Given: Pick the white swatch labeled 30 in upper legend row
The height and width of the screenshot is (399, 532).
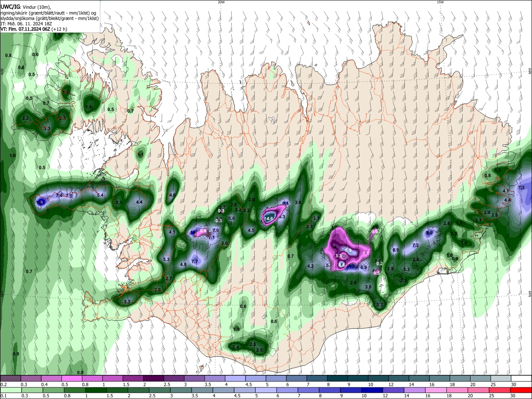Looking at the screenshot, I should [521, 379].
